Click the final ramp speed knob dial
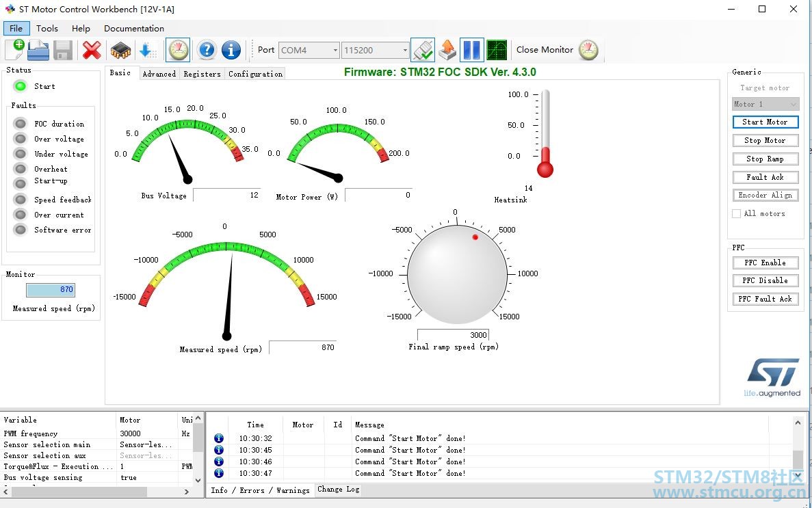 click(x=457, y=274)
